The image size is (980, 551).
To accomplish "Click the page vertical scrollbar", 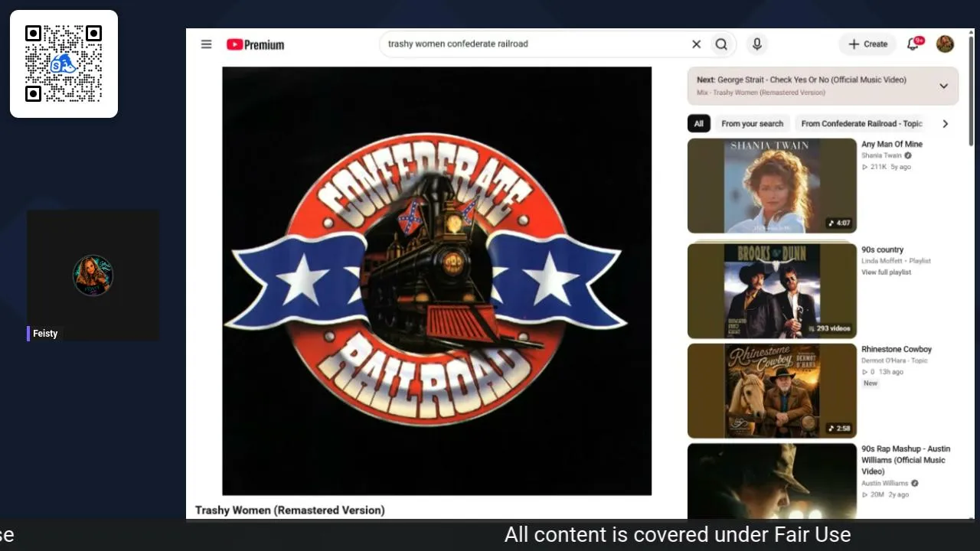I will [971, 92].
